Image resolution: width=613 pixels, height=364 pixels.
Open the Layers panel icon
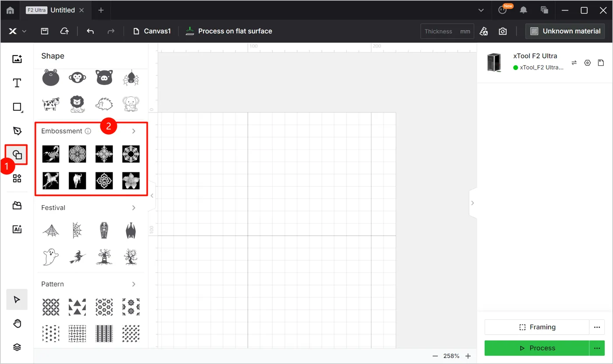tap(17, 347)
